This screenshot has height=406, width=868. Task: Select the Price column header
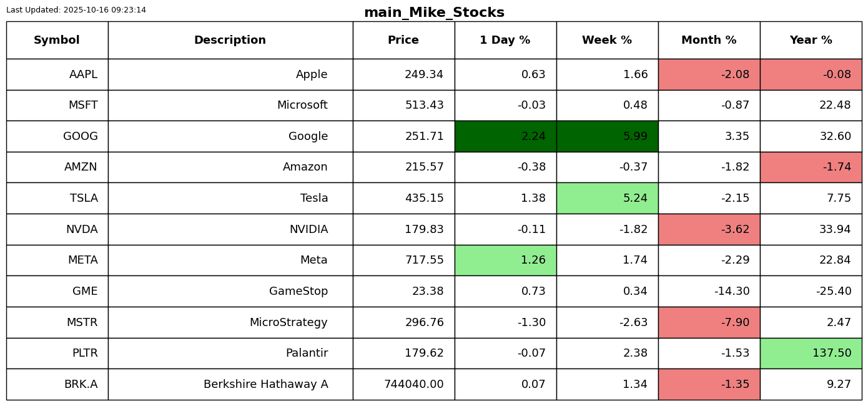point(403,41)
